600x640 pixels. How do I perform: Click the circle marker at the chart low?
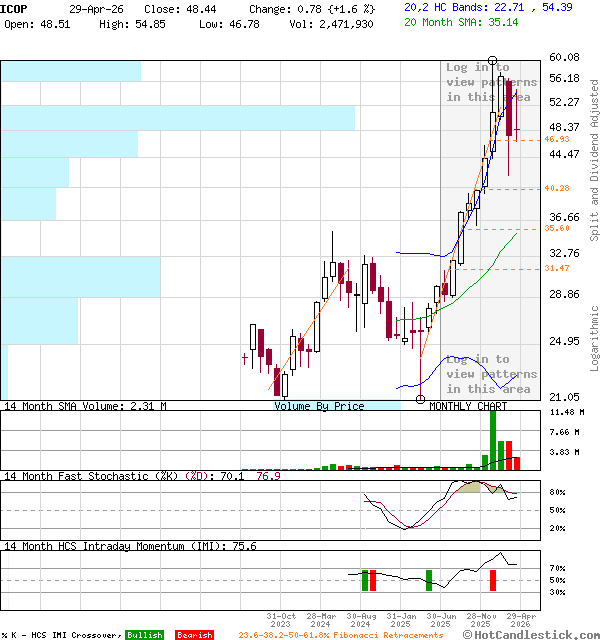pyautogui.click(x=420, y=399)
